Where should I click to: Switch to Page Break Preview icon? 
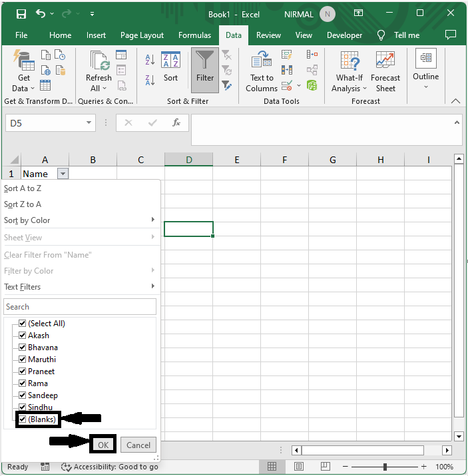(326, 466)
